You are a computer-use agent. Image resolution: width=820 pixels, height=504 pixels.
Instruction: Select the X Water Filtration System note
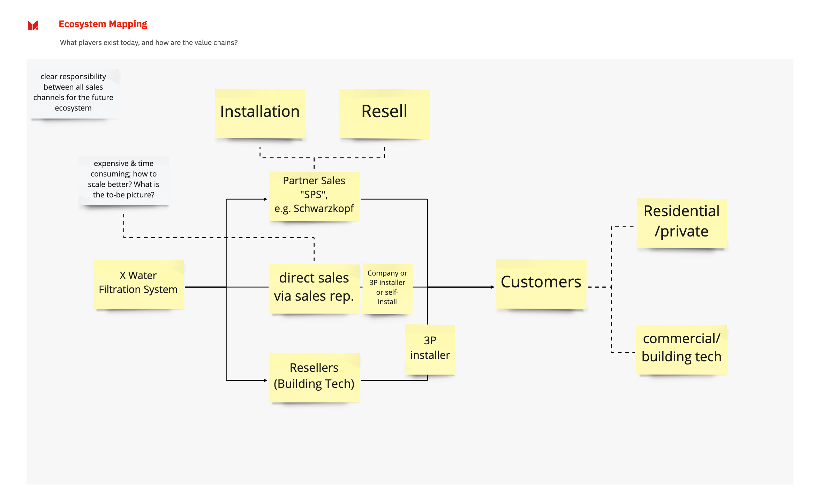[x=138, y=284]
